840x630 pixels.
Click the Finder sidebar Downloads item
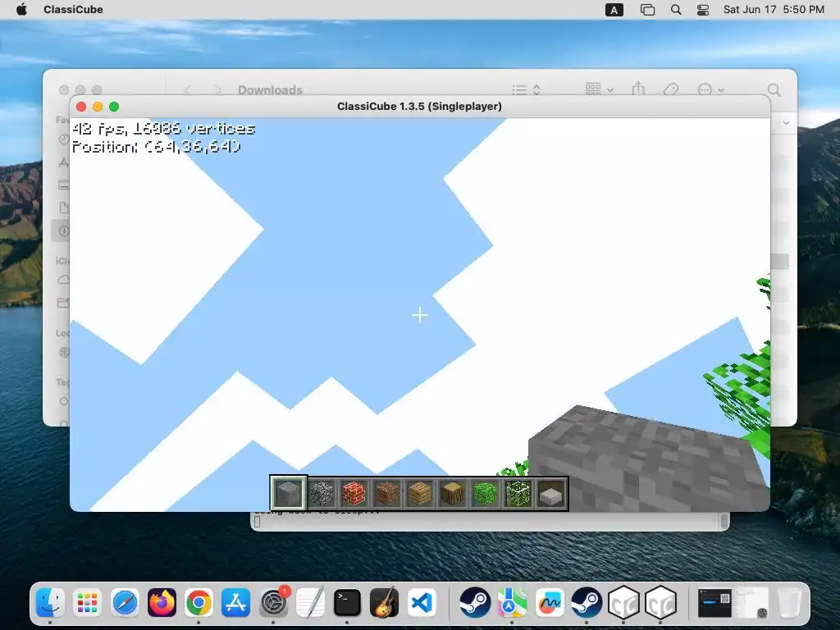[x=61, y=231]
